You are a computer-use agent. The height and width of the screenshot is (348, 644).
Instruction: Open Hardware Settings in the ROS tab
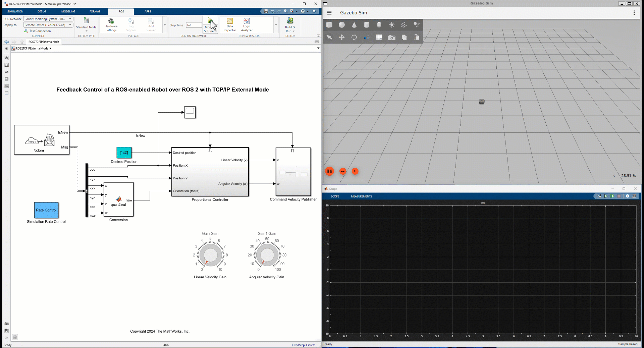(111, 25)
